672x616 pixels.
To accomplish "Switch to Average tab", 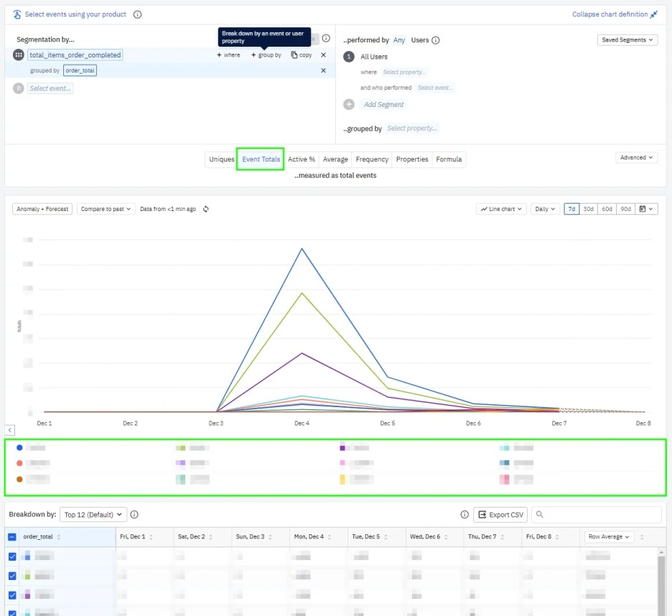I will tap(335, 159).
